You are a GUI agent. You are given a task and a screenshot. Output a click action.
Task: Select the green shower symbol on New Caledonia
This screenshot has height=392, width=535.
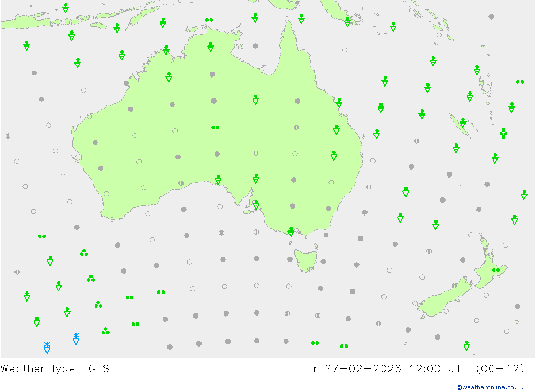tap(463, 123)
